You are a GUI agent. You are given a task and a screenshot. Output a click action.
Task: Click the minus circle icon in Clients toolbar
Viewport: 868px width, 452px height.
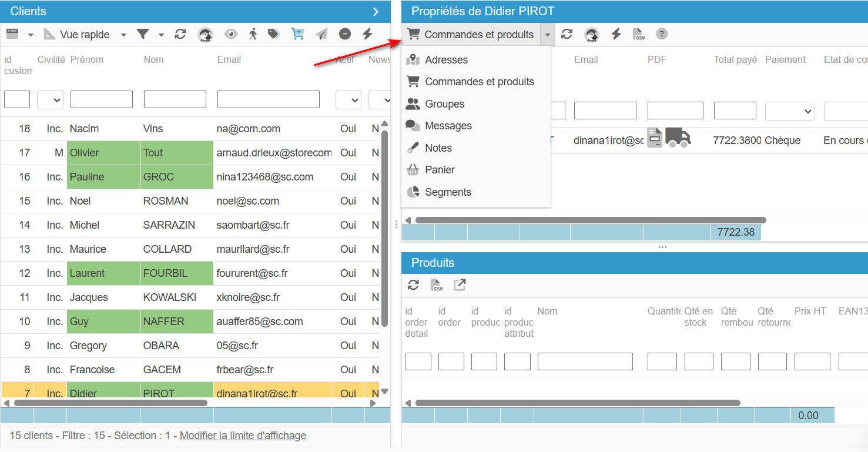tap(345, 34)
